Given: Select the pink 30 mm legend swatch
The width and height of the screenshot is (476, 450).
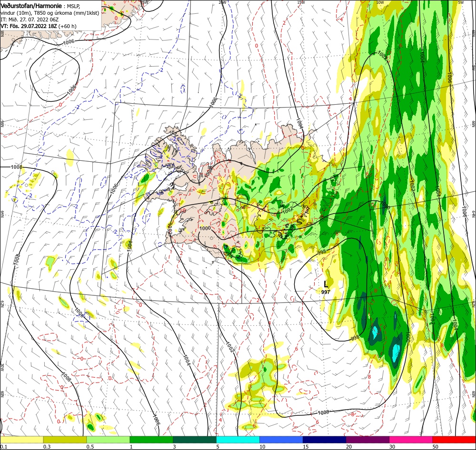Looking at the screenshot, I should 411,440.
